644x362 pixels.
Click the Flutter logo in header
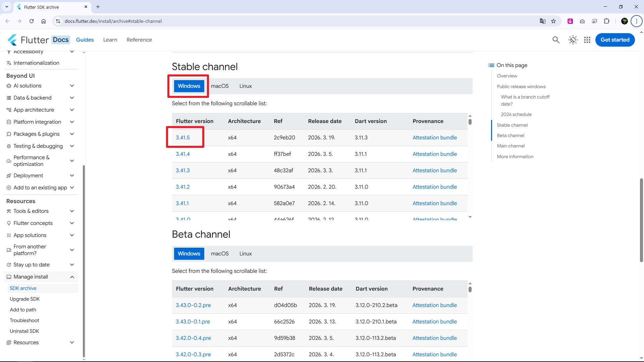tap(13, 40)
